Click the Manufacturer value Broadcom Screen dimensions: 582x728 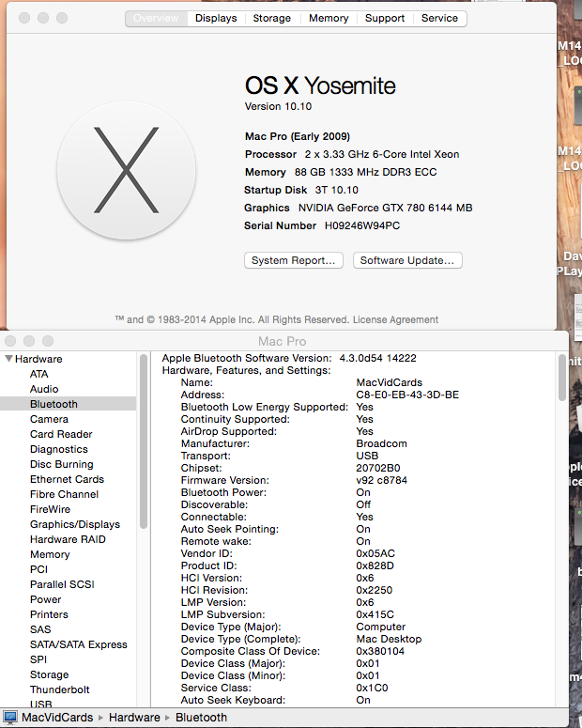[381, 443]
